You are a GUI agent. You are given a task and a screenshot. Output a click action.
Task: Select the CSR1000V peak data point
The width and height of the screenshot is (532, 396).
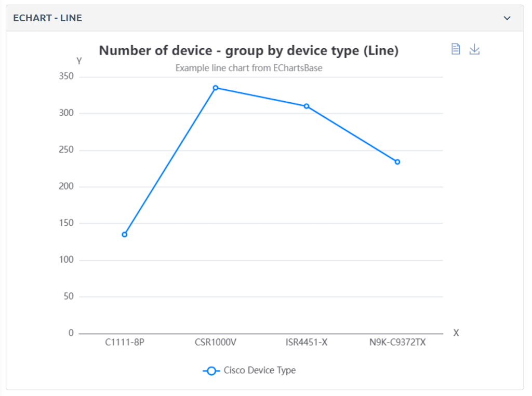tap(216, 88)
